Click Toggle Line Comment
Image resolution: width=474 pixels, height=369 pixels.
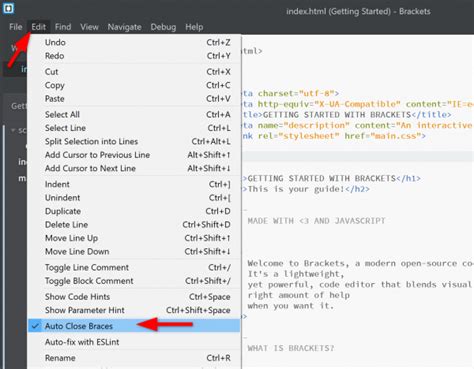coord(134,267)
